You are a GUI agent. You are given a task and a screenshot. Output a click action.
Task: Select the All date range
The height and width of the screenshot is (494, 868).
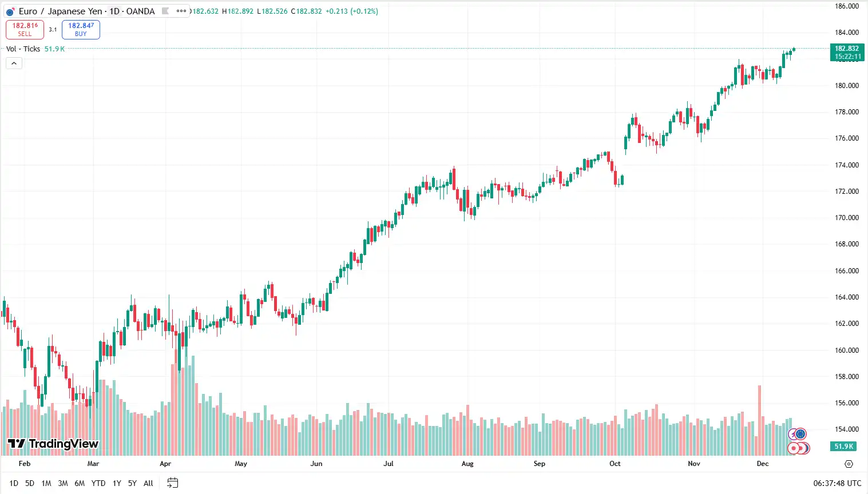point(148,483)
